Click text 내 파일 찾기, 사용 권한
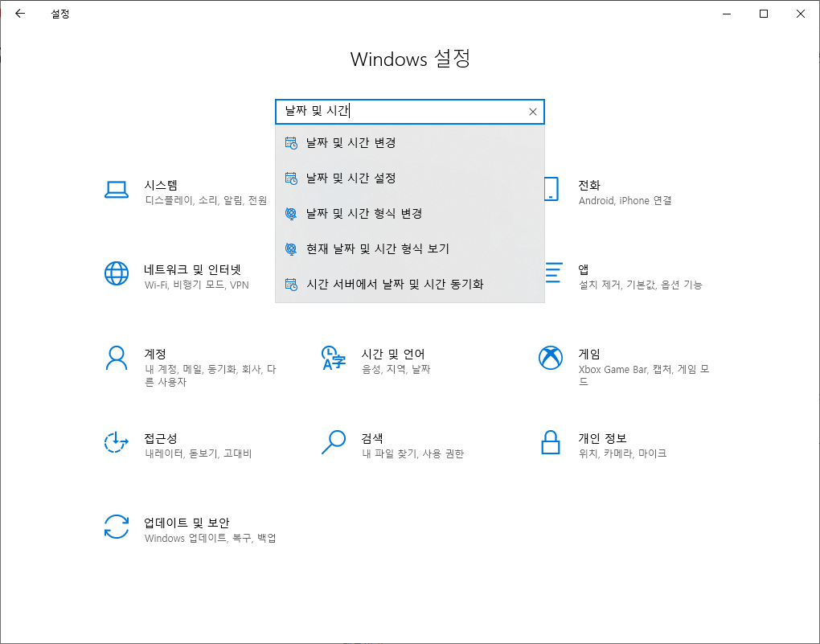Image resolution: width=820 pixels, height=644 pixels. 412,453
